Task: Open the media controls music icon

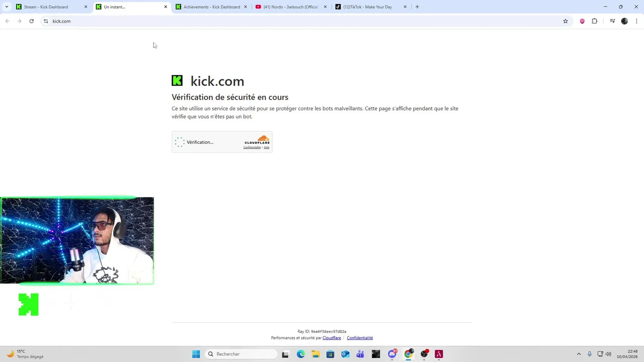Action: pyautogui.click(x=612, y=21)
